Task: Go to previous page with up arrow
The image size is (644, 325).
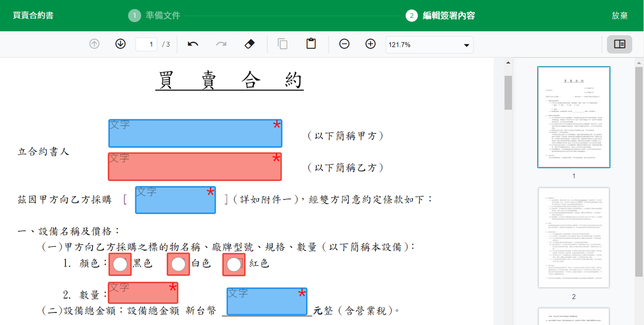Action: (94, 44)
